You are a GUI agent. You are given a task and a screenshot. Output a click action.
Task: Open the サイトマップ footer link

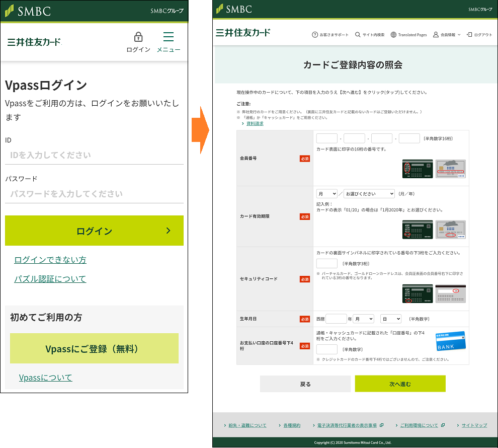pyautogui.click(x=474, y=425)
